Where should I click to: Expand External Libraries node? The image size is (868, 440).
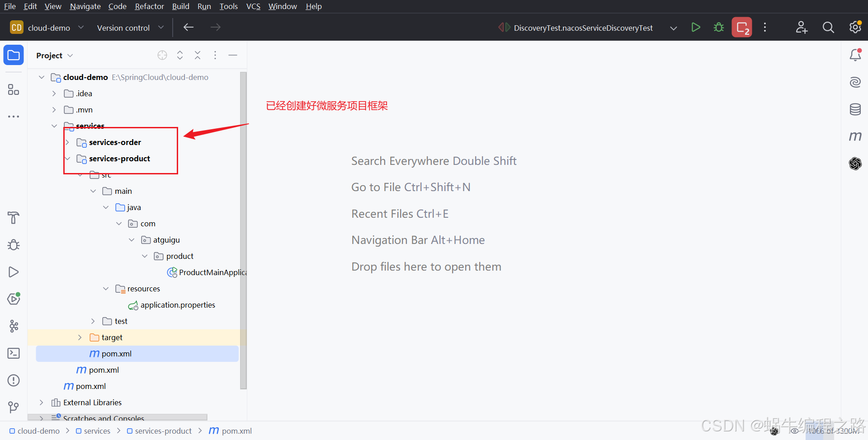[x=42, y=403]
